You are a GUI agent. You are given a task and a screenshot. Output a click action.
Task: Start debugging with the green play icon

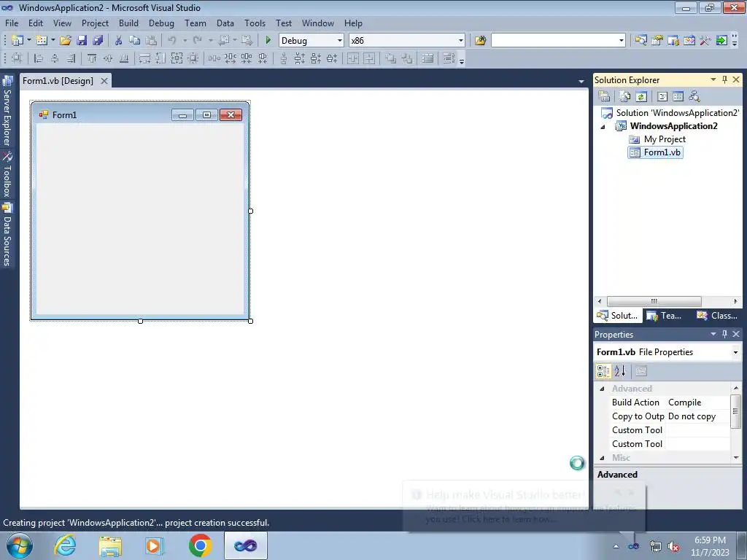click(x=268, y=41)
